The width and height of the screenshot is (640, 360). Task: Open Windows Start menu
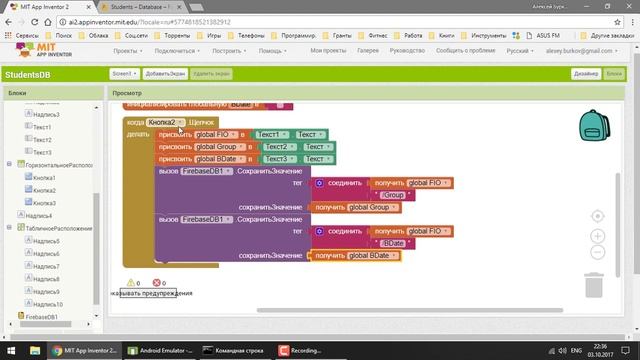coord(11,351)
